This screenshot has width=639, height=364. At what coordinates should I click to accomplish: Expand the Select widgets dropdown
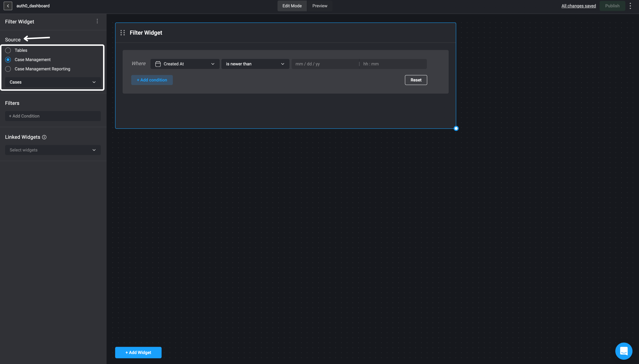[x=53, y=150]
